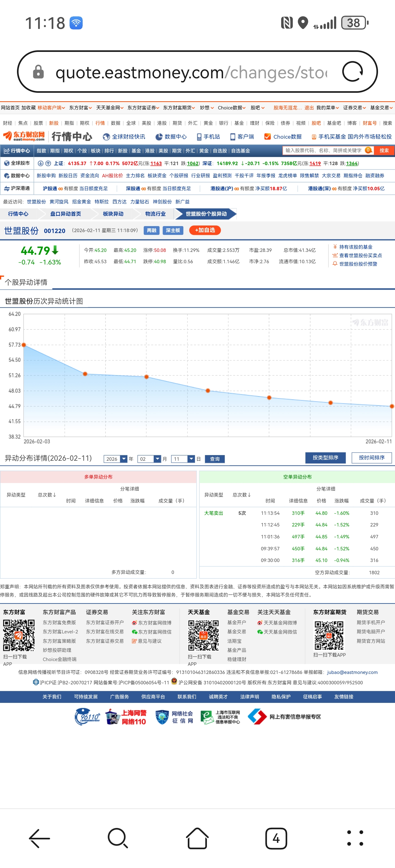Click the 手机买基金 orange icon
This screenshot has width=395, height=868.
[314, 137]
